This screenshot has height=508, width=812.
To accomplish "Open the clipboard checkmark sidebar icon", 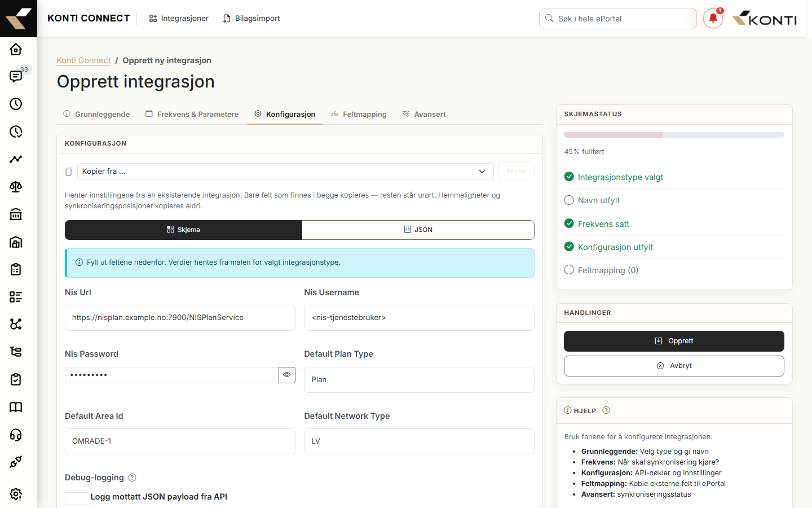I will tap(16, 379).
